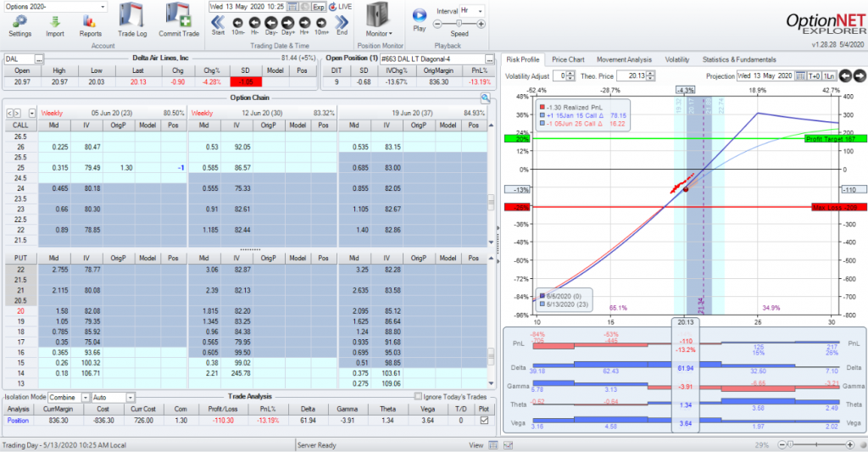Click next expiration arrow in option chain
This screenshot has height=452, width=868.
17,113
